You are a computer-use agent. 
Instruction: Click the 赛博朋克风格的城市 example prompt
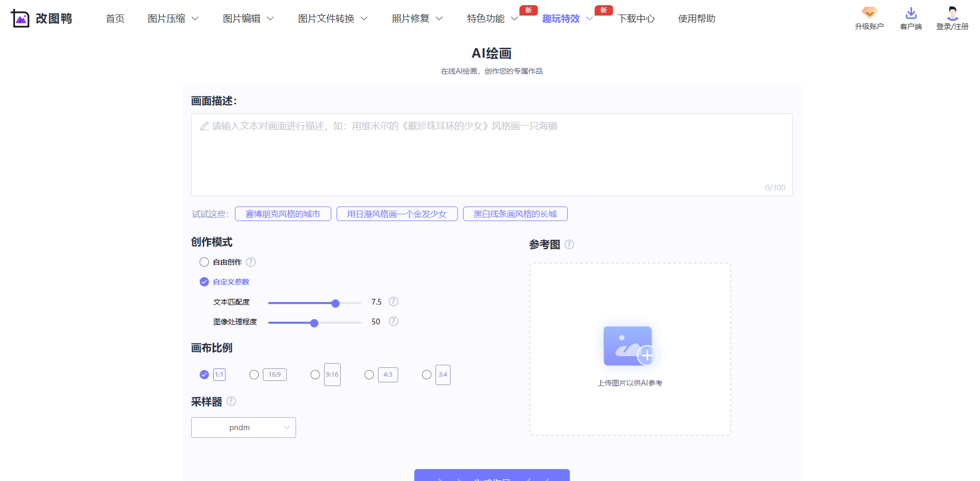[x=283, y=213]
